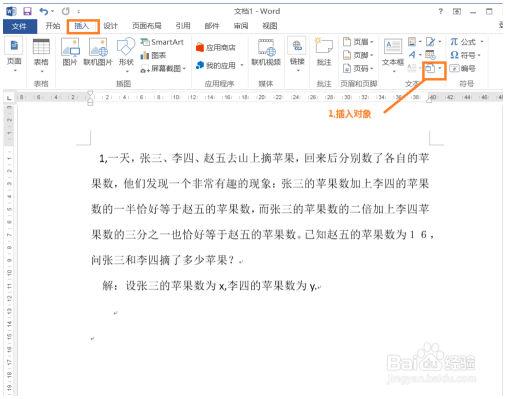Insert an equation with 公式 button
The width and height of the screenshot is (506, 399).
point(466,42)
